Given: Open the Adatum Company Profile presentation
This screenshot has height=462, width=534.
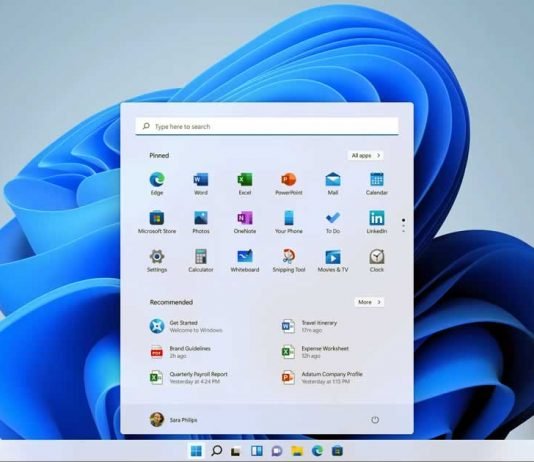Looking at the screenshot, I should click(322, 378).
